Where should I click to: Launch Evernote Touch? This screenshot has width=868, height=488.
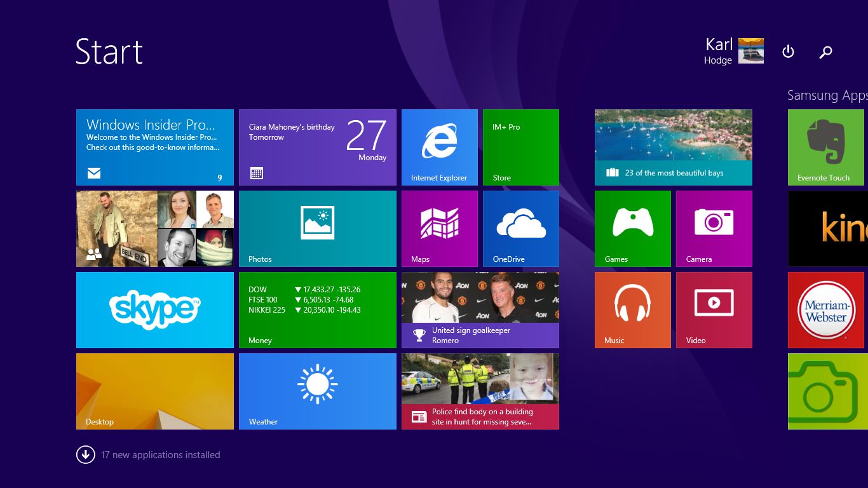825,147
